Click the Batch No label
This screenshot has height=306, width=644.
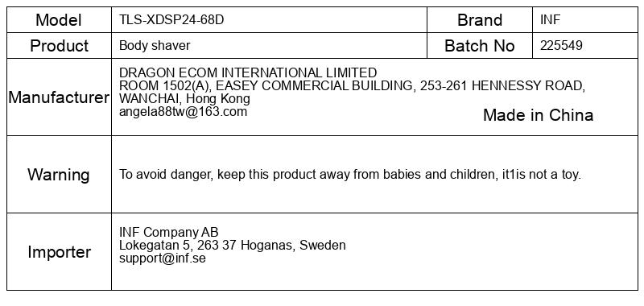click(x=480, y=46)
